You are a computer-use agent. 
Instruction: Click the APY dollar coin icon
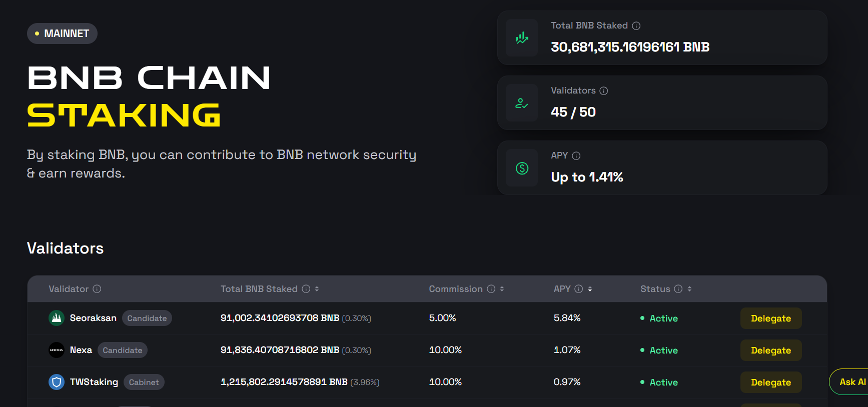(522, 168)
